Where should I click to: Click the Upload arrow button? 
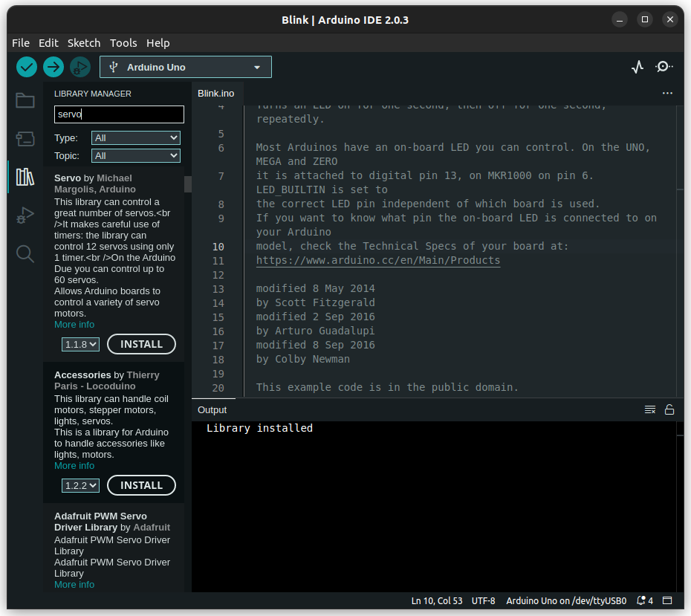point(53,67)
